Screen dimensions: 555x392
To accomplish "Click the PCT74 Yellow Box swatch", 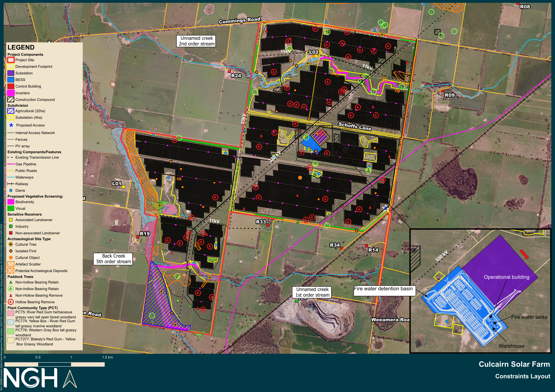I will pos(11,322).
